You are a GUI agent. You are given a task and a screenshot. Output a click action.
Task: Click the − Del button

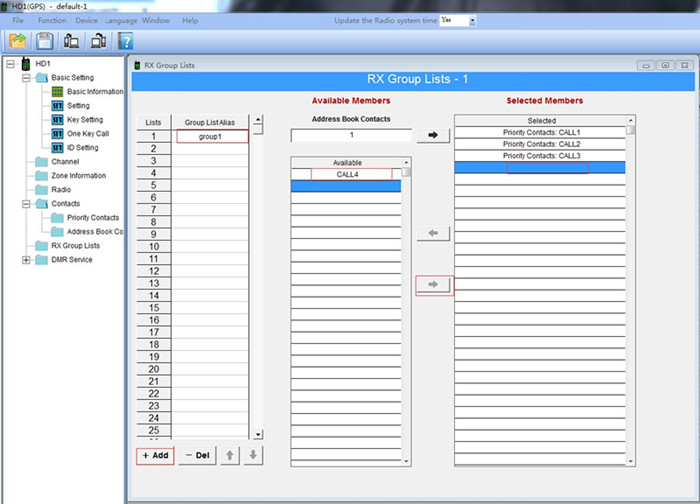pyautogui.click(x=197, y=455)
